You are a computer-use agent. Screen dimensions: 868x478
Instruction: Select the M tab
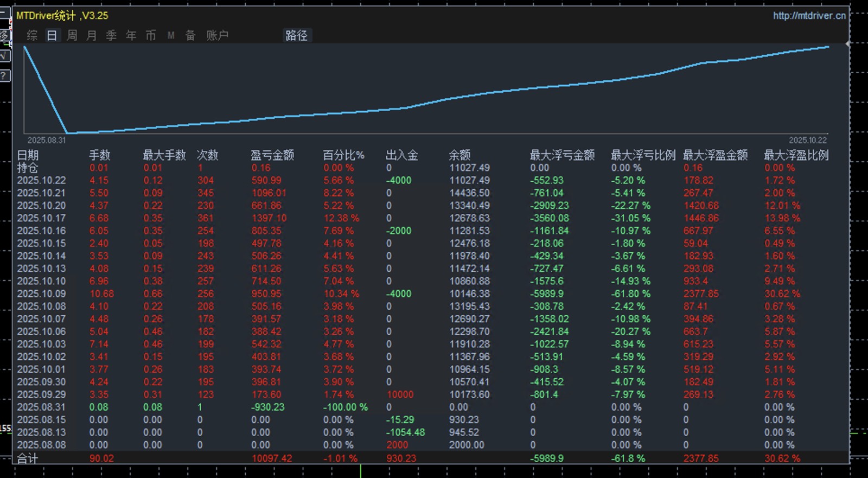tap(171, 36)
